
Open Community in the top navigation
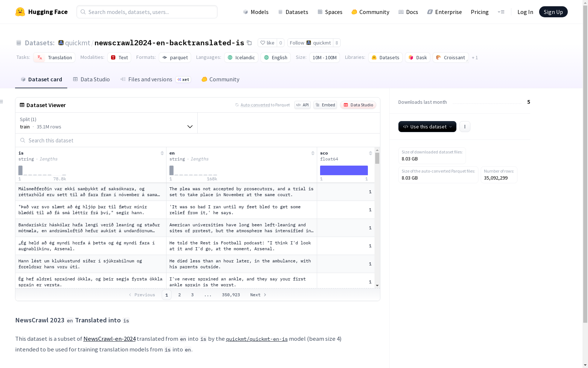370,12
